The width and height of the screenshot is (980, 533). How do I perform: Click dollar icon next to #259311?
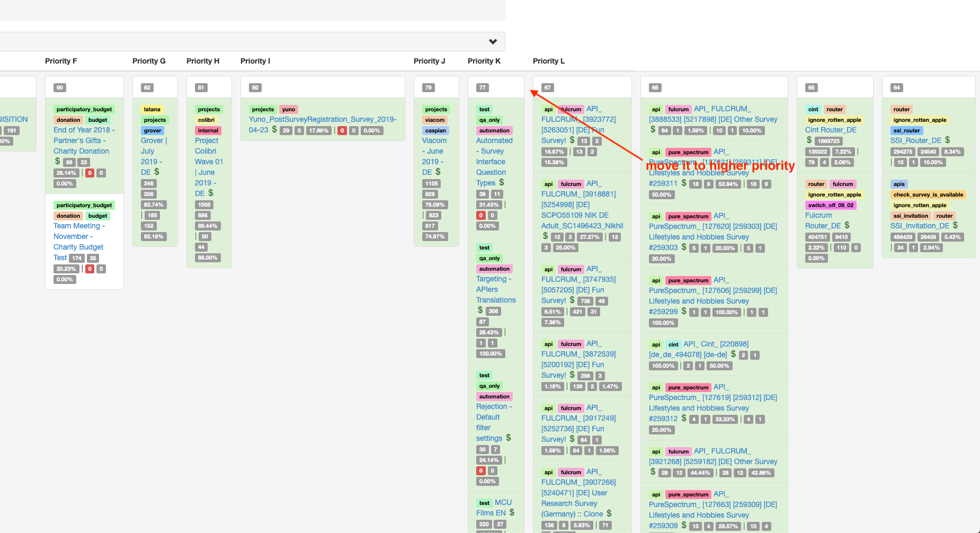684,183
